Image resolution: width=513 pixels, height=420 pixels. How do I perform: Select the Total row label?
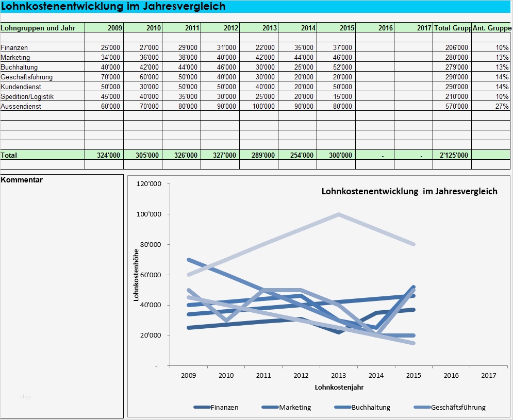coord(11,155)
